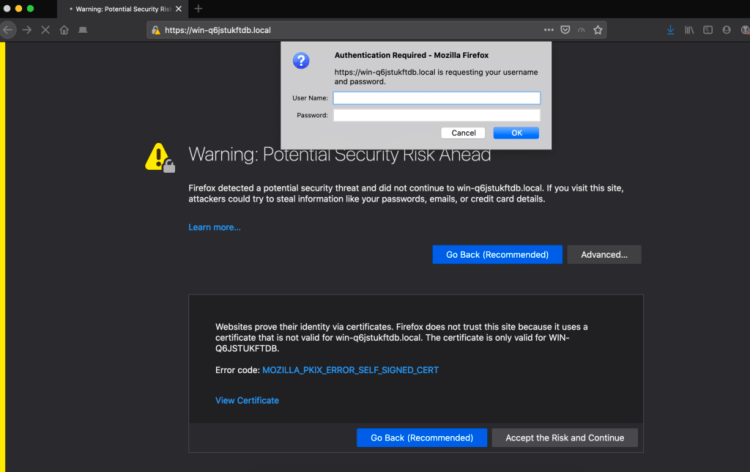Click the macOS green maximize window button
This screenshot has width=750, height=472.
coord(31,9)
